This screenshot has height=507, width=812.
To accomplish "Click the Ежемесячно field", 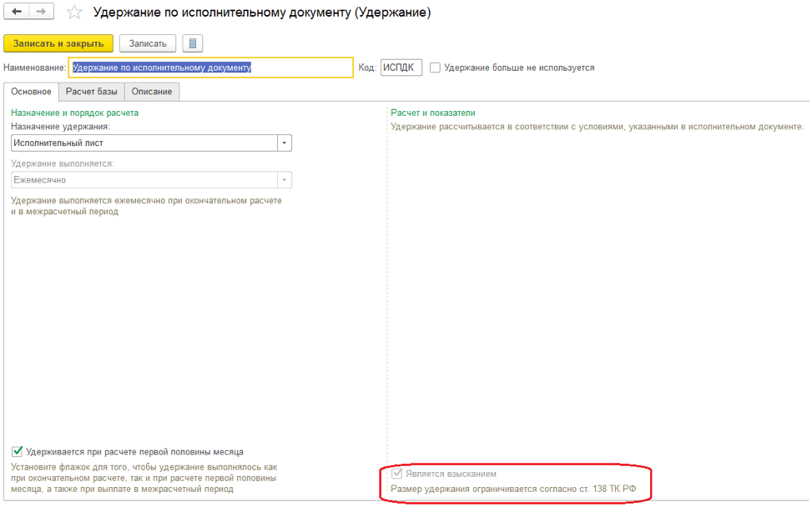I will (144, 180).
